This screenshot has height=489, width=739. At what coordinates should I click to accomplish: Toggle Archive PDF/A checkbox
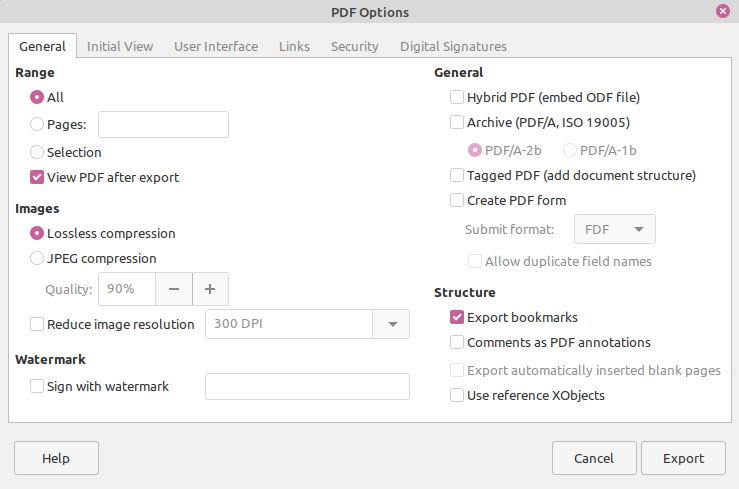point(458,123)
